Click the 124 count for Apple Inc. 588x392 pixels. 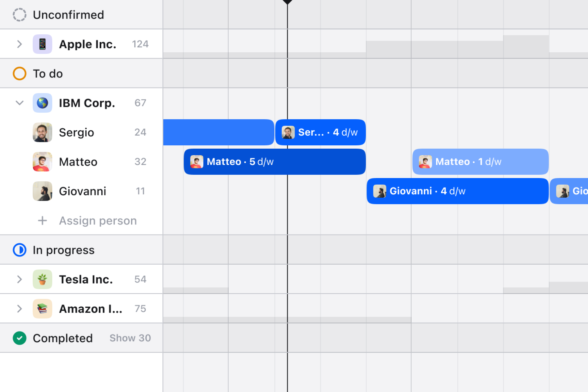(140, 44)
